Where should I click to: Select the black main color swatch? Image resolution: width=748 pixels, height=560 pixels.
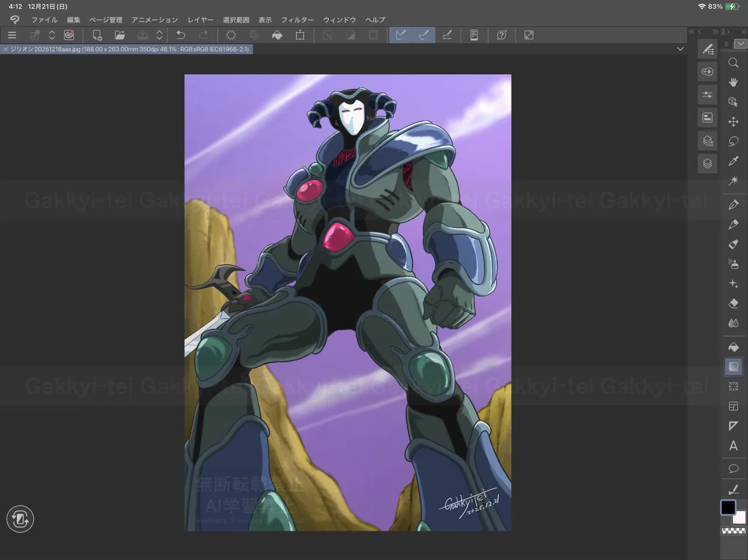coord(728,507)
